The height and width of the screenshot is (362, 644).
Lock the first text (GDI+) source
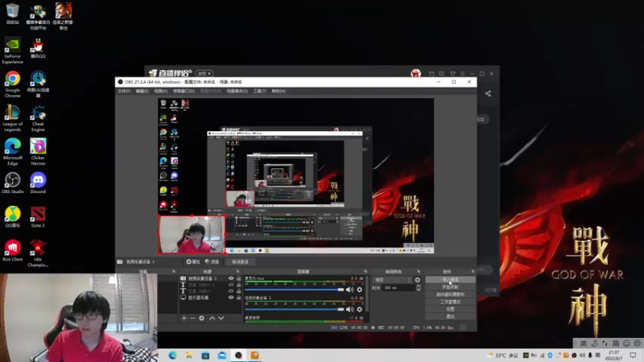coord(238,285)
